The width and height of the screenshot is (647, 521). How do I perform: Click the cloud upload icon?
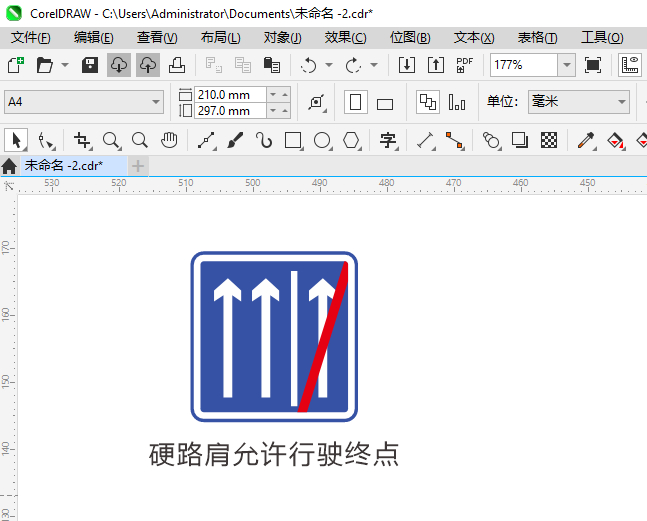click(x=148, y=65)
